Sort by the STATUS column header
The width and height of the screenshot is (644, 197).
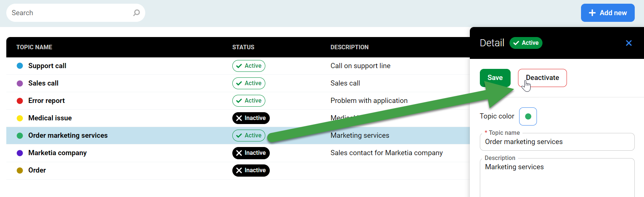243,47
